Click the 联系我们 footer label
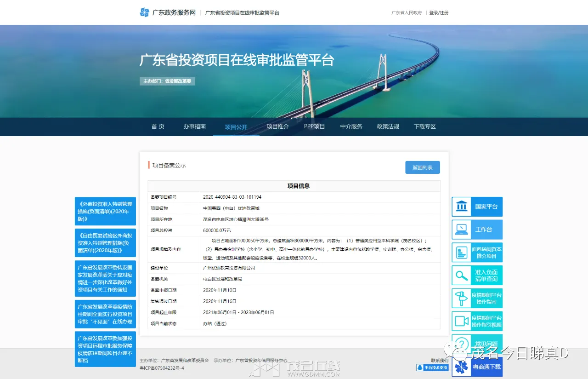 [440, 361]
